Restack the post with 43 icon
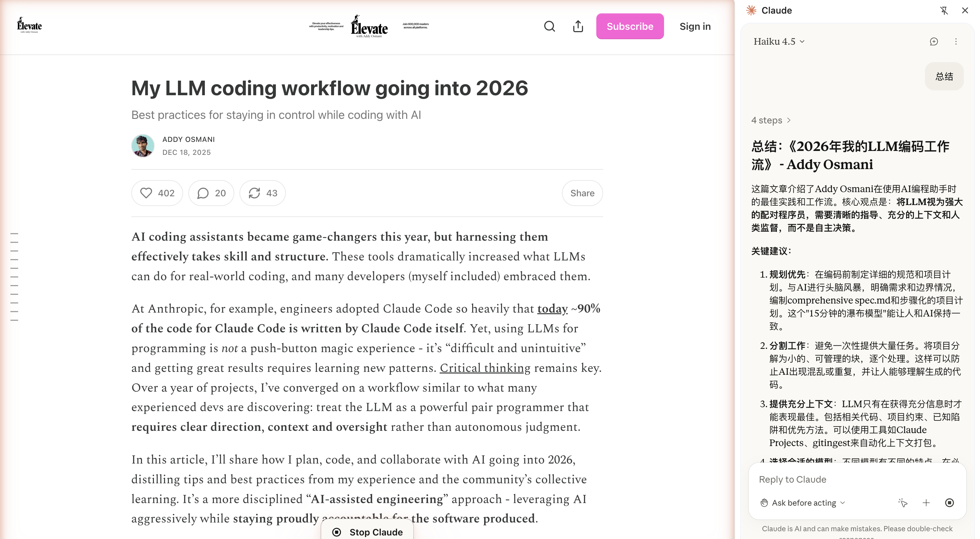980x539 pixels. (254, 193)
